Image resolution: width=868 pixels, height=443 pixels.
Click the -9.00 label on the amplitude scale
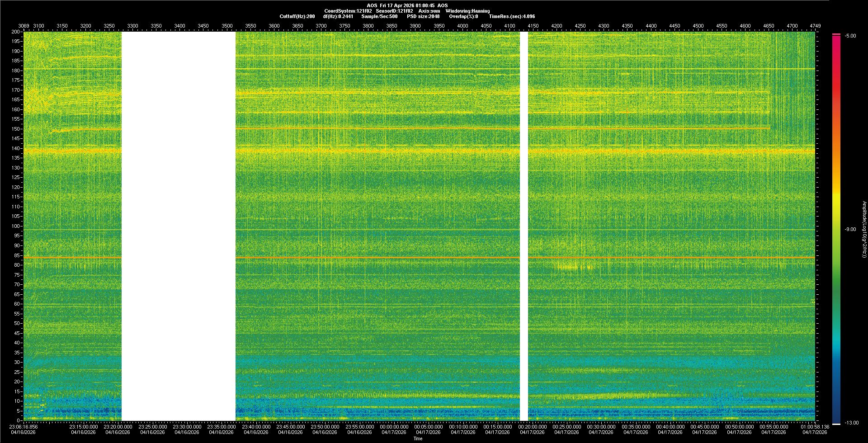[850, 230]
